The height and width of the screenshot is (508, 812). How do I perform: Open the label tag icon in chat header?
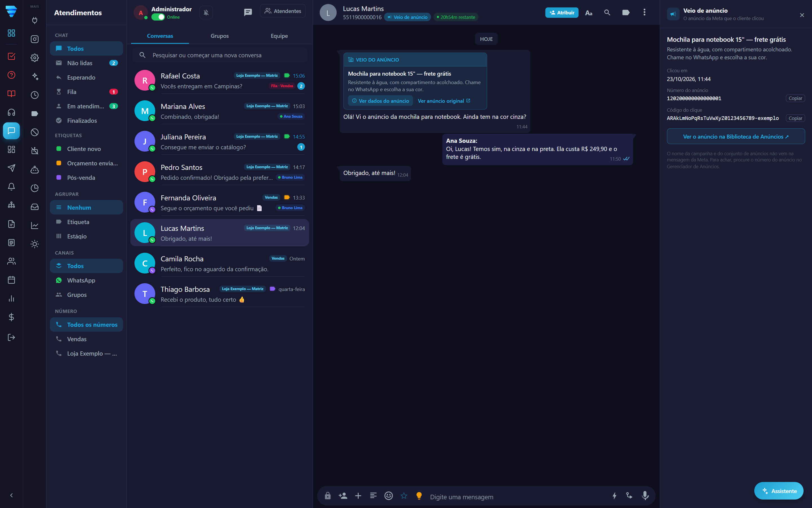click(626, 12)
